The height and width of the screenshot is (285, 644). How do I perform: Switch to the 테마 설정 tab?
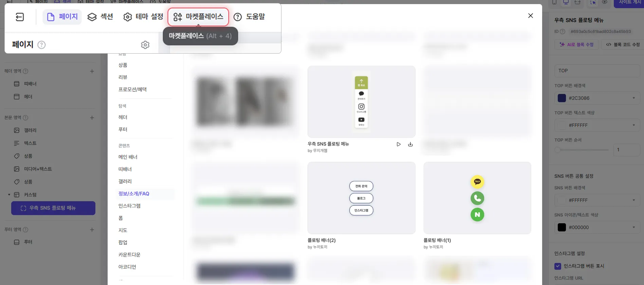(143, 17)
